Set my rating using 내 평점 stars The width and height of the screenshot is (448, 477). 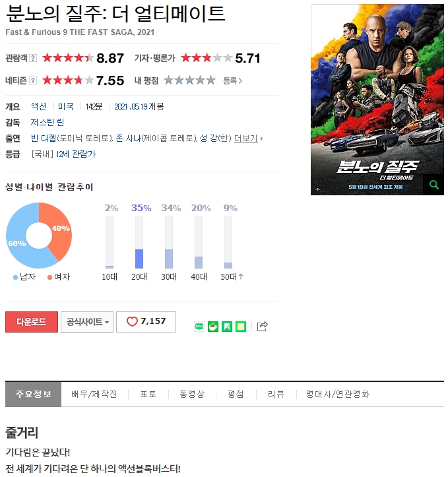coord(190,80)
